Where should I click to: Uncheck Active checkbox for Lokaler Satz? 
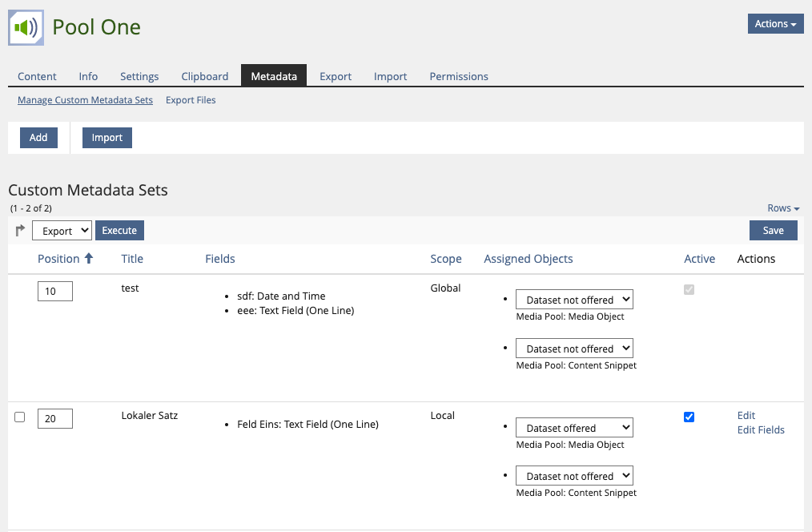(689, 417)
